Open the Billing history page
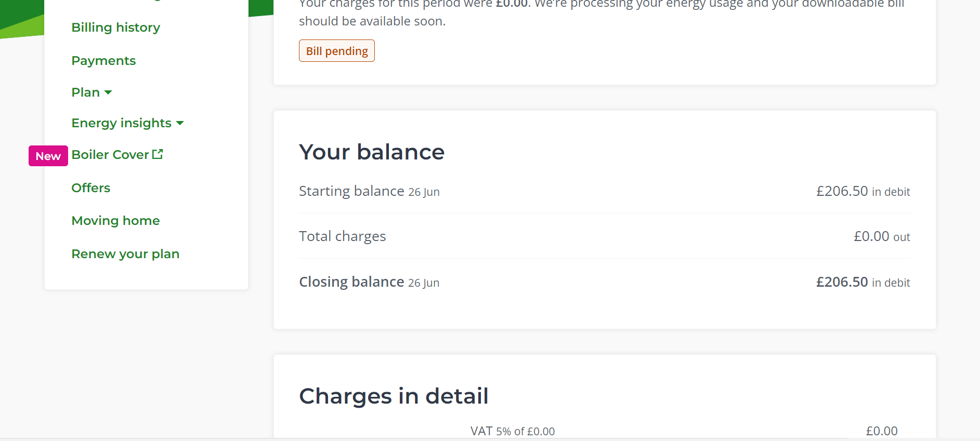This screenshot has height=441, width=980. click(115, 28)
